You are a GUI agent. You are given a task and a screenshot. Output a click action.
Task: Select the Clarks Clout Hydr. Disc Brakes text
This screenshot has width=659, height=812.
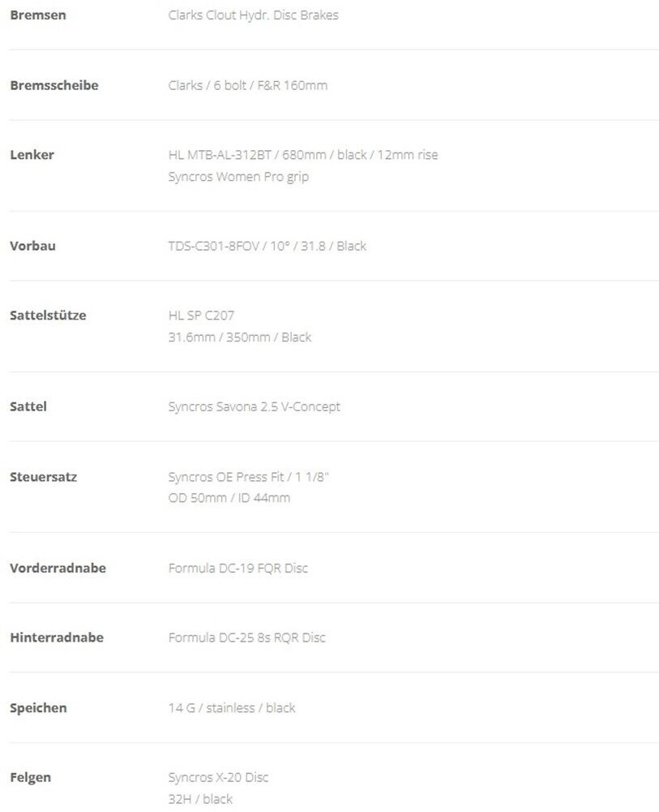click(x=253, y=15)
